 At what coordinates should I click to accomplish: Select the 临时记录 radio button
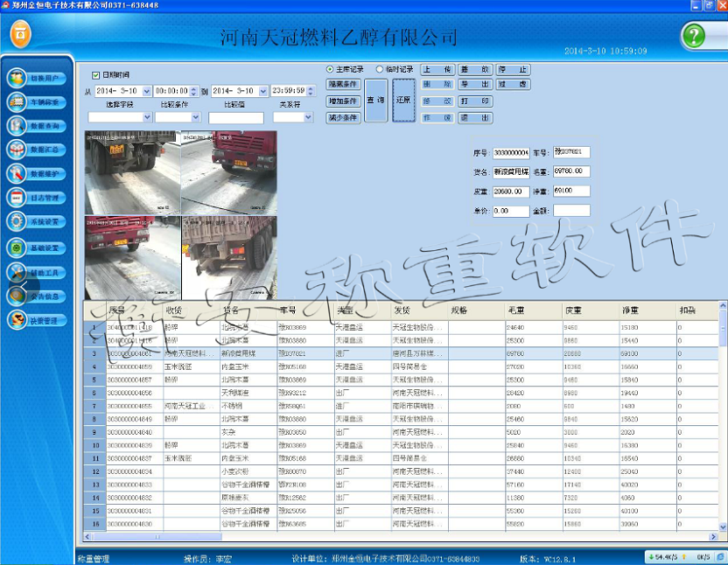click(380, 69)
